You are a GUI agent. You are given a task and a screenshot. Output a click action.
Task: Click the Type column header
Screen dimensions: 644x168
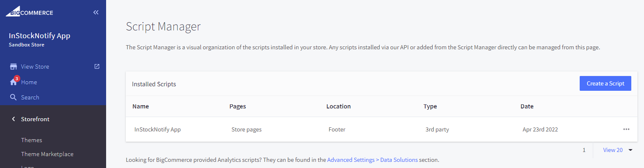pos(430,106)
